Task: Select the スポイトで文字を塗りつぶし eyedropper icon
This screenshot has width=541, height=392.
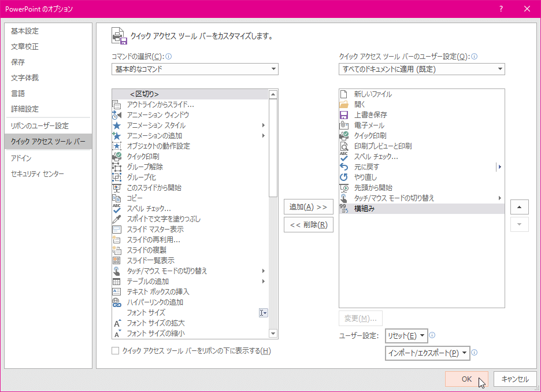Action: (117, 219)
